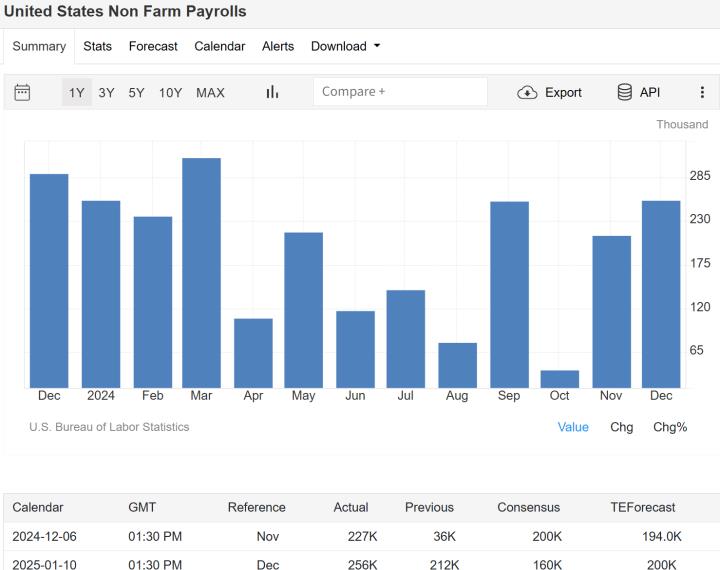Open the Alerts tab

coord(278,46)
